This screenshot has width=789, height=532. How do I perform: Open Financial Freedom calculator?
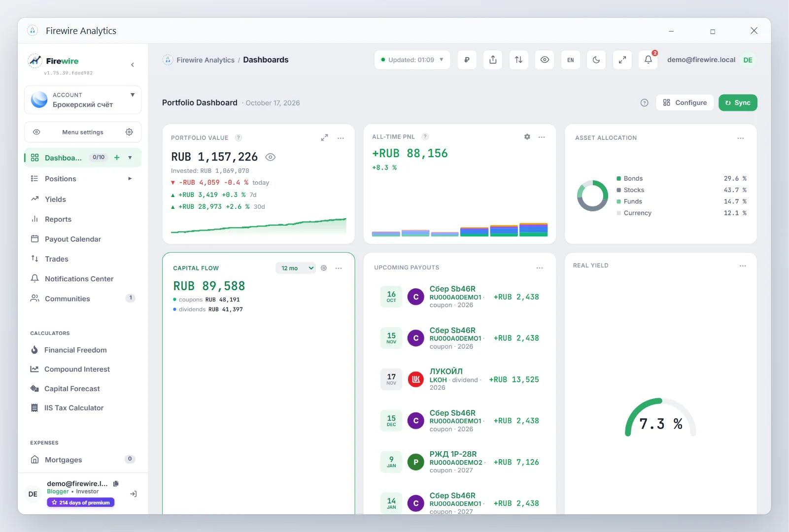coord(83,350)
